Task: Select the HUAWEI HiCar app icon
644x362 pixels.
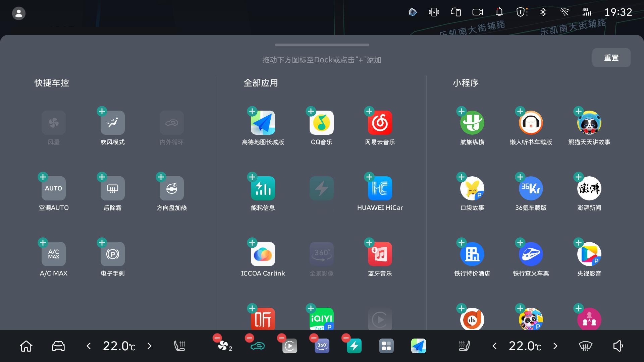Action: point(380,188)
